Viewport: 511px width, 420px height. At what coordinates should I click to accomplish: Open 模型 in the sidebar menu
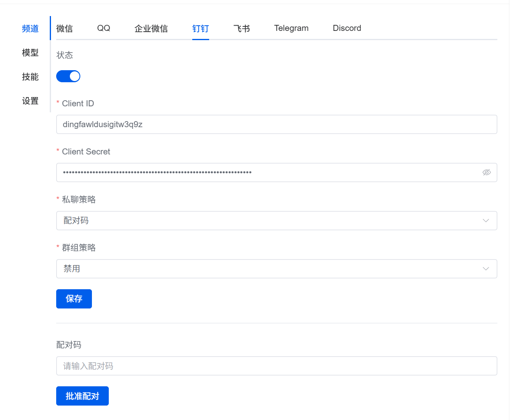click(30, 53)
